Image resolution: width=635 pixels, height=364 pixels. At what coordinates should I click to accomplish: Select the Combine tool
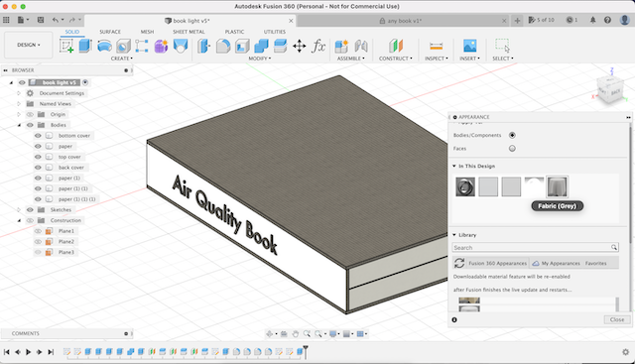click(x=261, y=46)
